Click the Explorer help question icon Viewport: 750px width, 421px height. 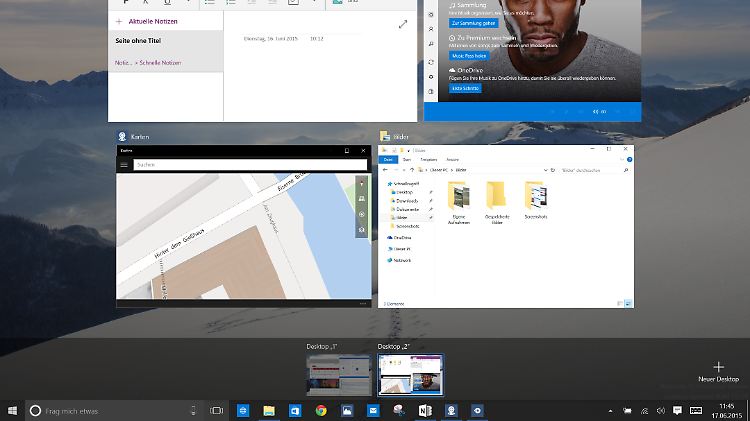pos(629,159)
